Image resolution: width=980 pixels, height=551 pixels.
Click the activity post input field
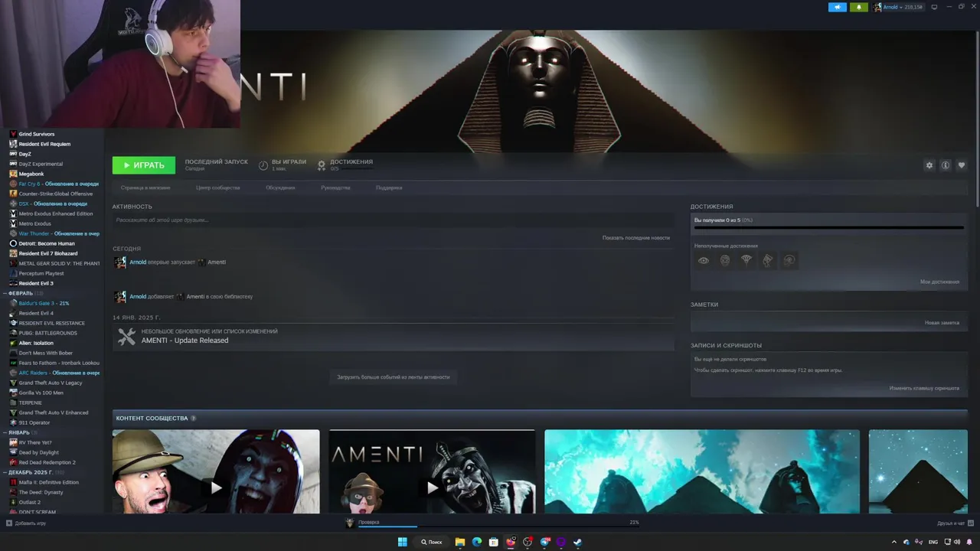pyautogui.click(x=394, y=220)
